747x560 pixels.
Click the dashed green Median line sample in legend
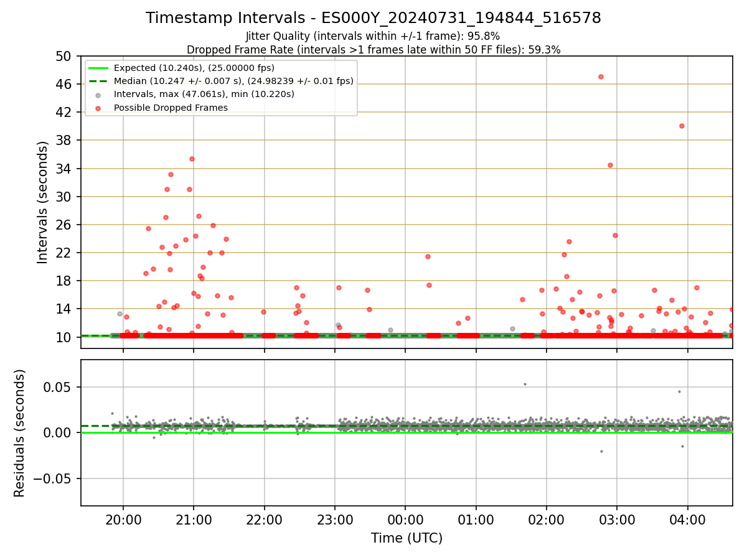click(98, 81)
